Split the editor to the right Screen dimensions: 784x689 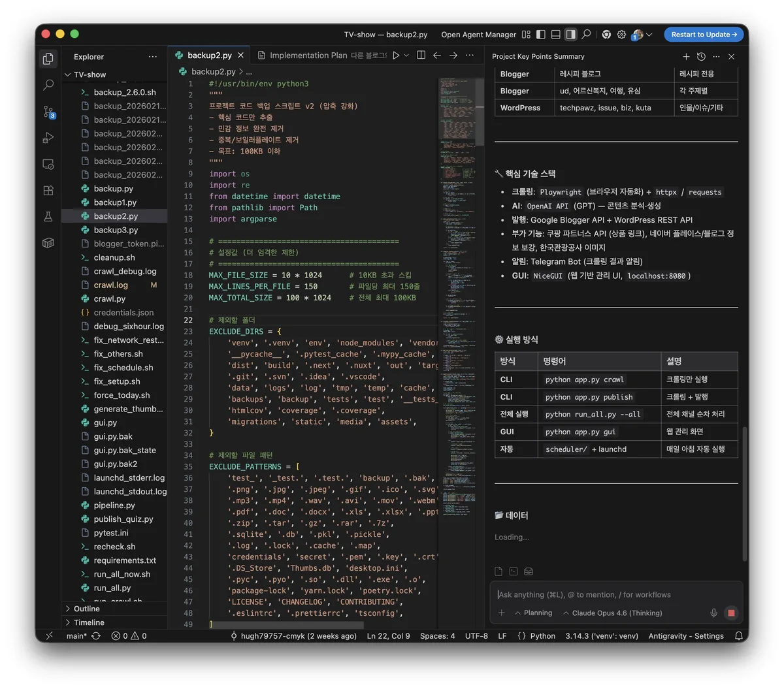tap(421, 56)
